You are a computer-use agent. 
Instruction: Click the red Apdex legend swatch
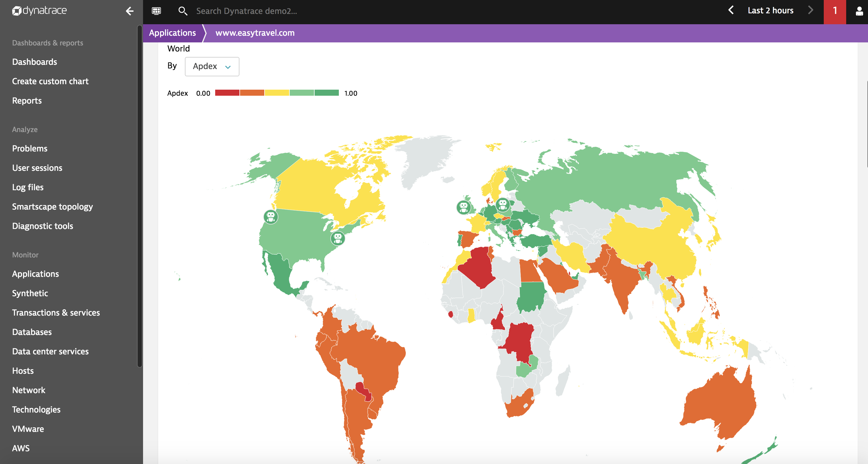227,93
